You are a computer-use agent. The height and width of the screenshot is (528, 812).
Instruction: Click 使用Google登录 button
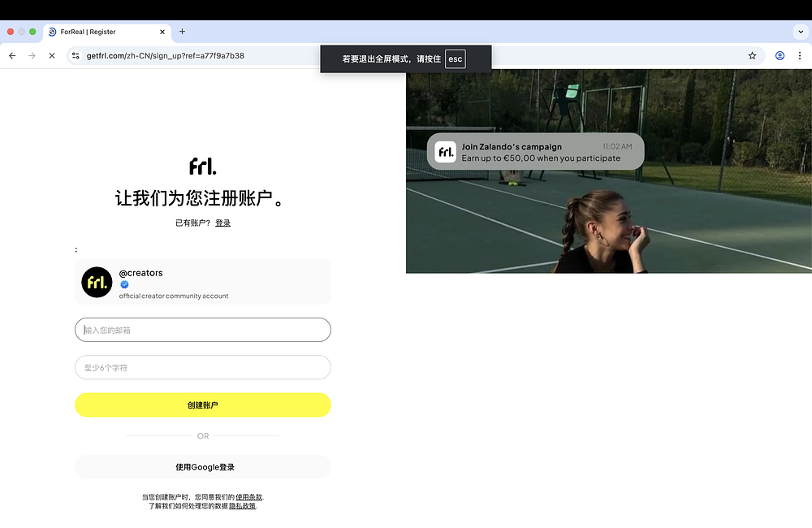[x=203, y=467]
